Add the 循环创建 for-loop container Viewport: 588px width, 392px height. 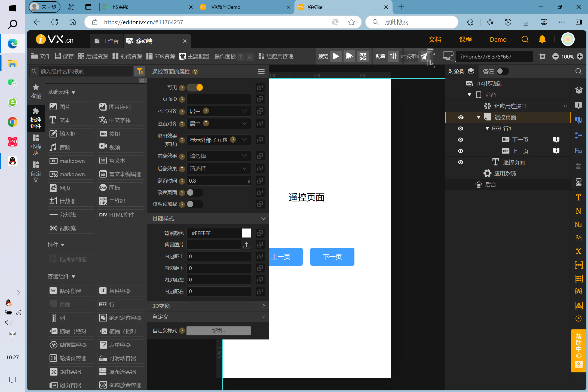71,291
